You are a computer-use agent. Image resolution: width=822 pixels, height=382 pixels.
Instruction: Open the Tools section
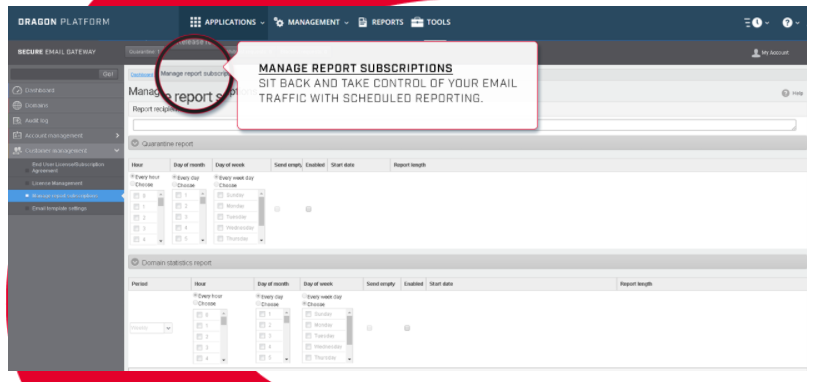click(x=430, y=22)
